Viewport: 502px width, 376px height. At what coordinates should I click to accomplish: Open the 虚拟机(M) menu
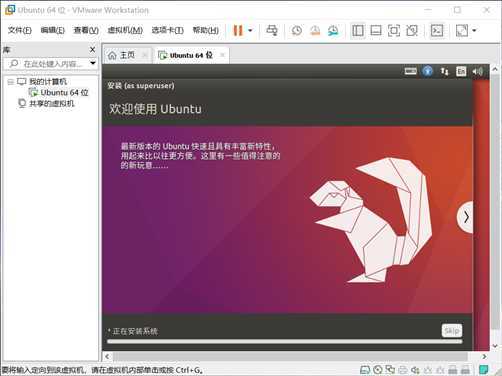click(x=125, y=30)
